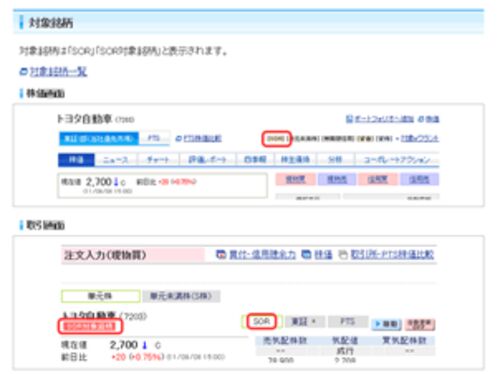Select the 単元株 tab

click(x=100, y=296)
